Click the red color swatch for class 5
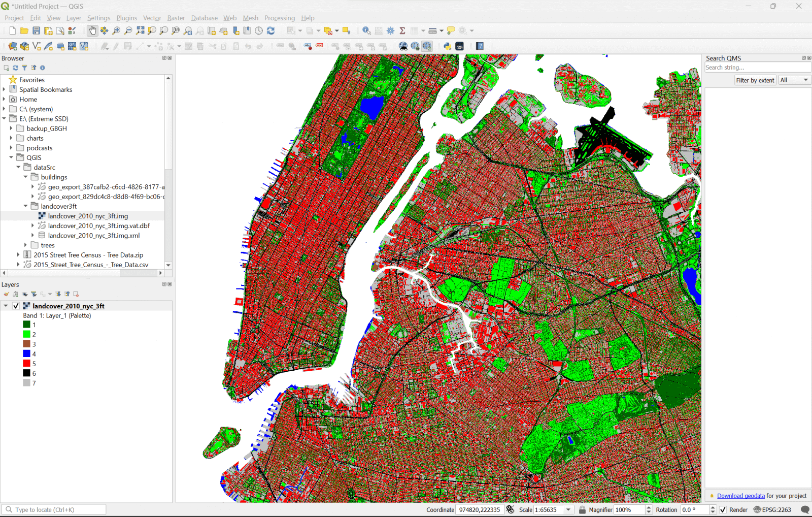 pos(26,364)
